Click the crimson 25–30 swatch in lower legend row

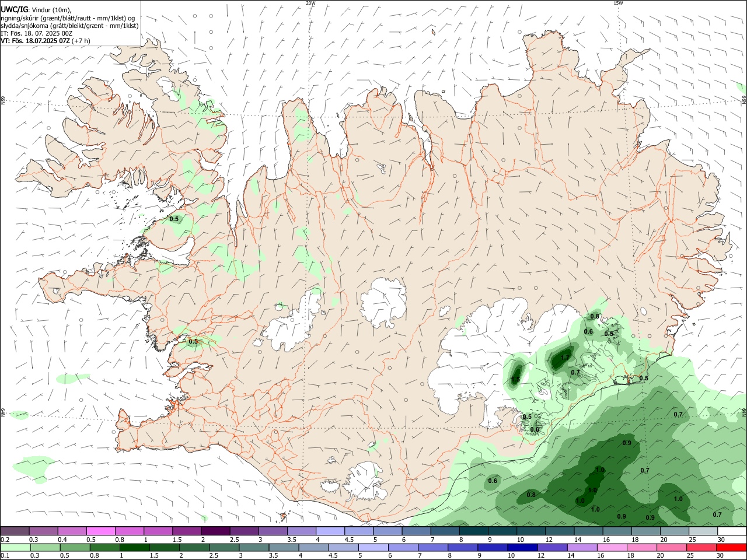click(700, 548)
